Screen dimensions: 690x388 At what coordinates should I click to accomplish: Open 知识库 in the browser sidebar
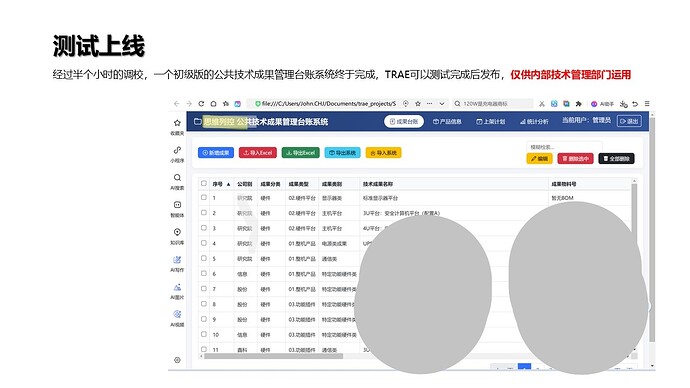[x=177, y=236]
